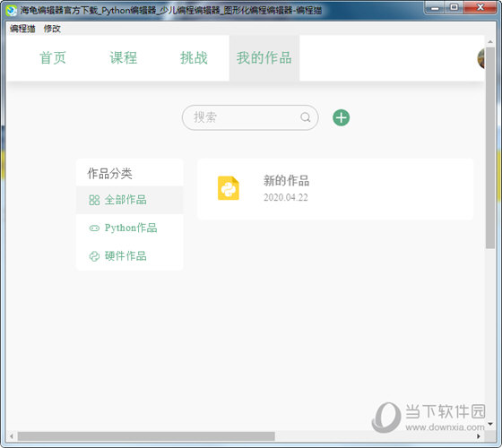Switch to the 首页 tab
Image resolution: width=502 pixels, height=448 pixels.
click(53, 58)
